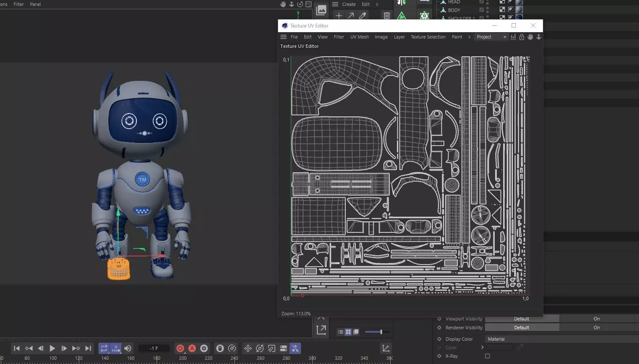
Task: Set Renderer Visibility to On
Action: pos(597,328)
